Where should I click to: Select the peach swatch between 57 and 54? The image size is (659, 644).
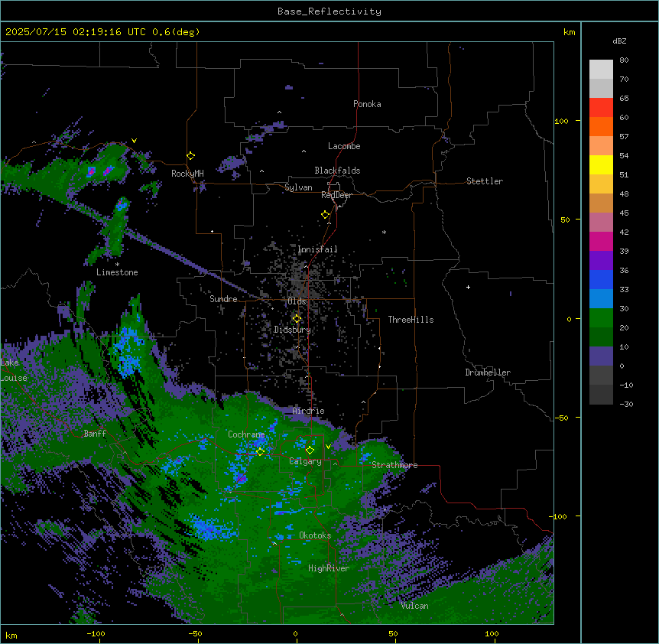(x=601, y=146)
